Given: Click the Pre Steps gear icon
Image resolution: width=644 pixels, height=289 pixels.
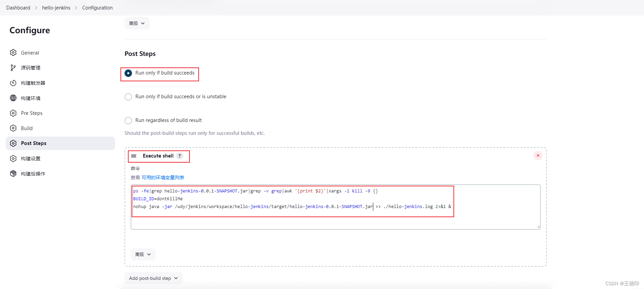Looking at the screenshot, I should (13, 113).
